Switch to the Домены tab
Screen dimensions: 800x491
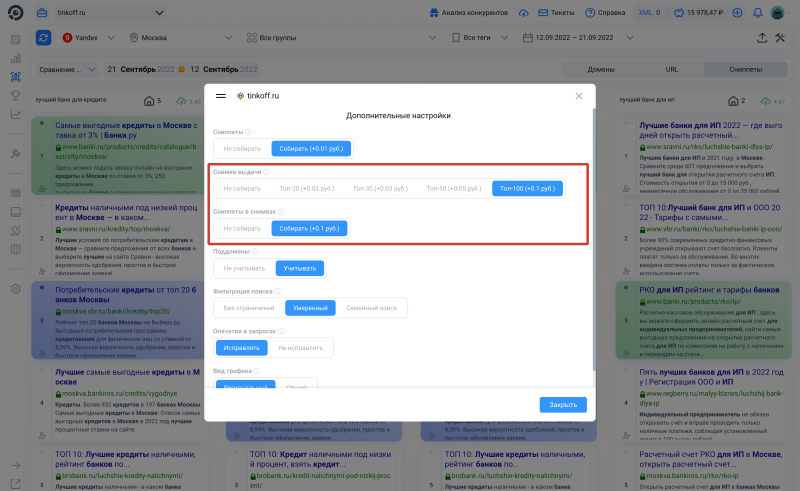(x=600, y=70)
